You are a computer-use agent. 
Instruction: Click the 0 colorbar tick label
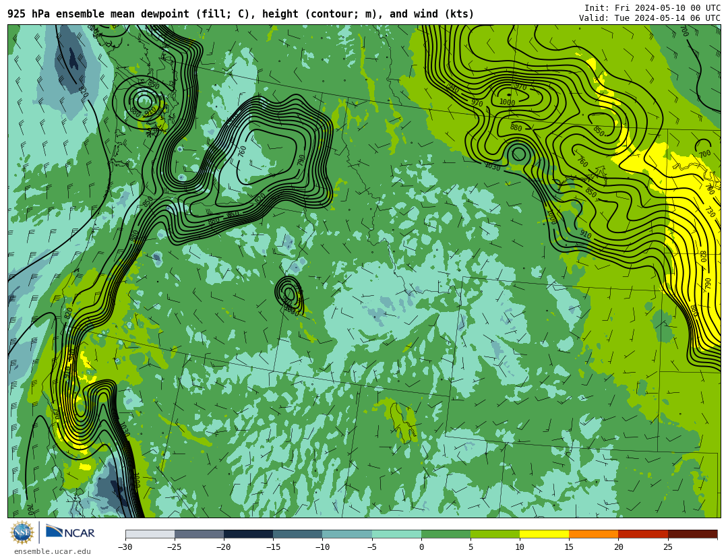coord(421,547)
